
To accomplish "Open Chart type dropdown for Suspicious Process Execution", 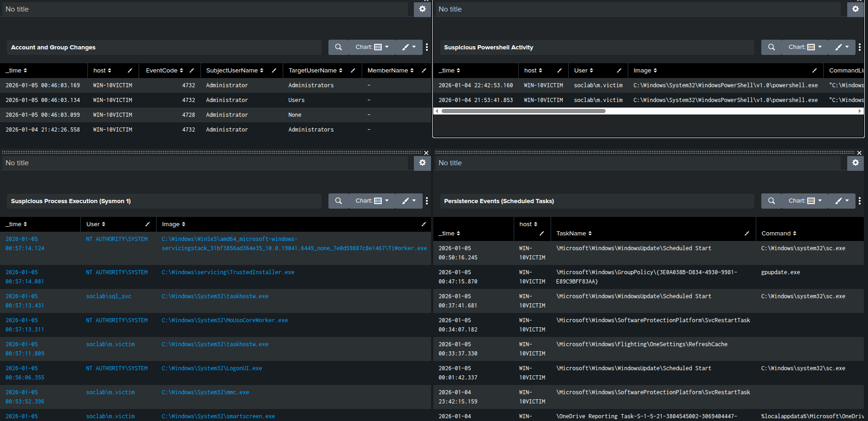I will pyautogui.click(x=372, y=201).
